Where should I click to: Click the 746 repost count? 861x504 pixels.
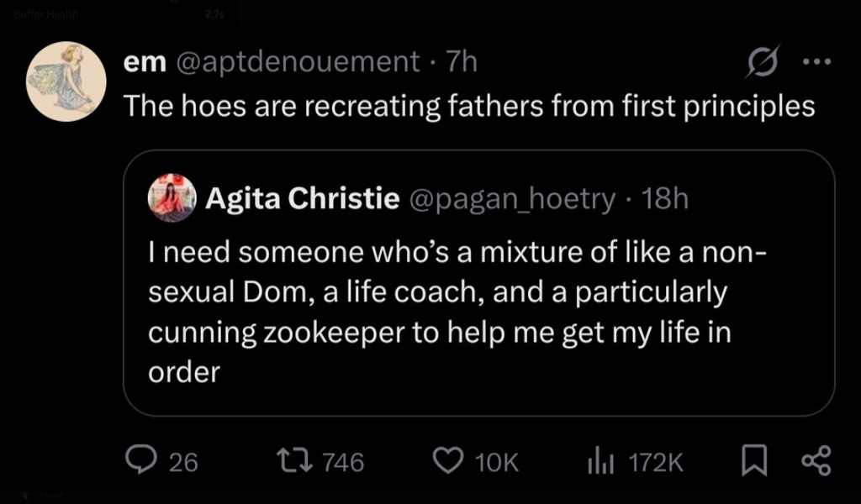click(343, 461)
